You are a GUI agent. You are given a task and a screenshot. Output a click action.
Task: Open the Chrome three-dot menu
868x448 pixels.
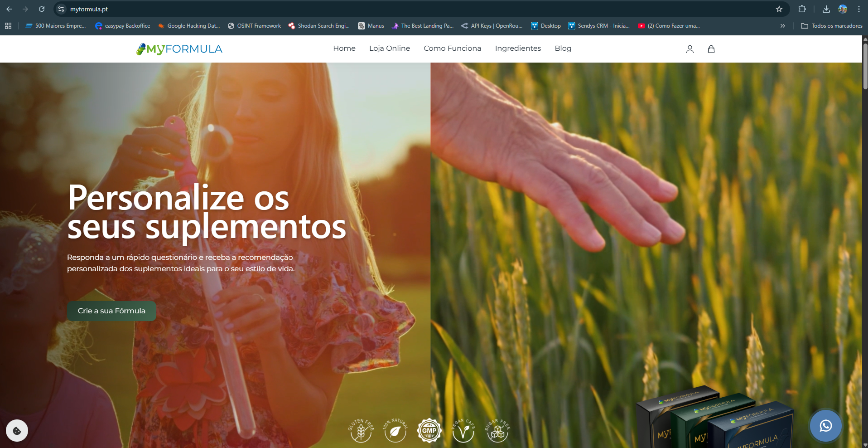tap(858, 9)
